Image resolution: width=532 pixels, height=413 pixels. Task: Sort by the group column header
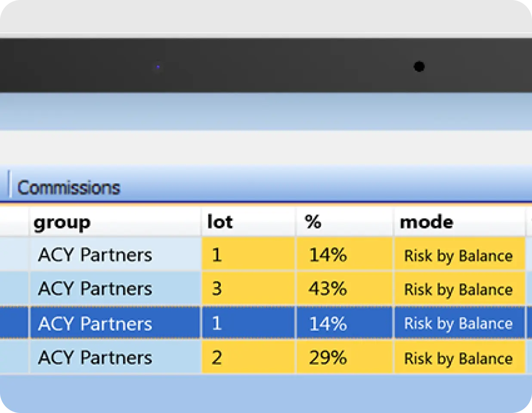pos(62,222)
